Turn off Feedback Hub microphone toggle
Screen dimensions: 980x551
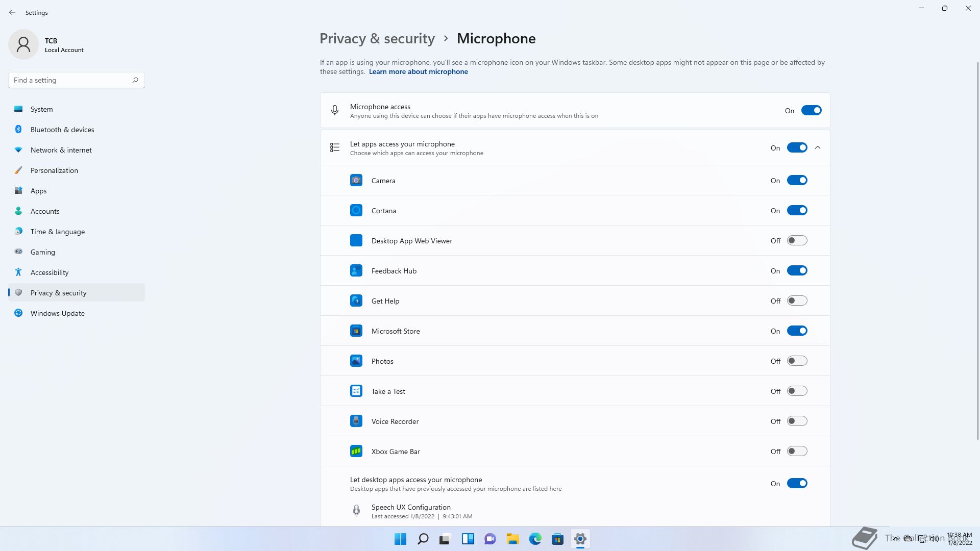click(x=797, y=270)
